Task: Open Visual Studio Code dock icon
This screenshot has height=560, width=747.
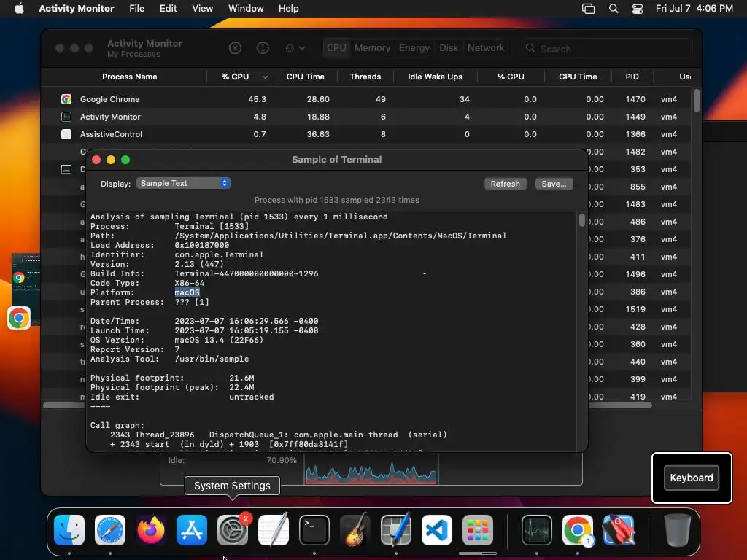Action: [x=436, y=529]
